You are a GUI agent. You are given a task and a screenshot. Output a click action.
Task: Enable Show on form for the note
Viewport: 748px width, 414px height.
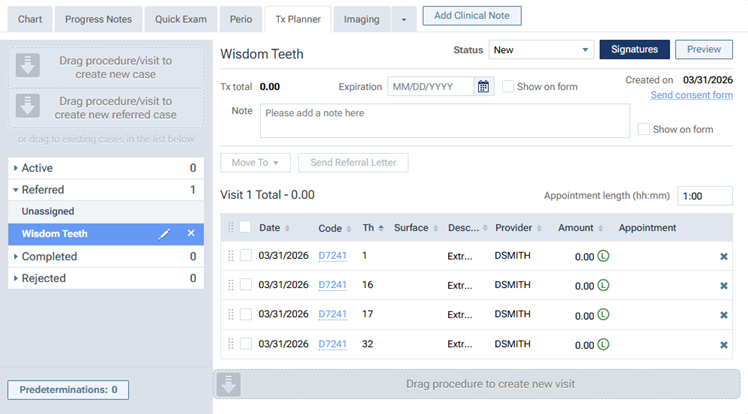click(644, 129)
